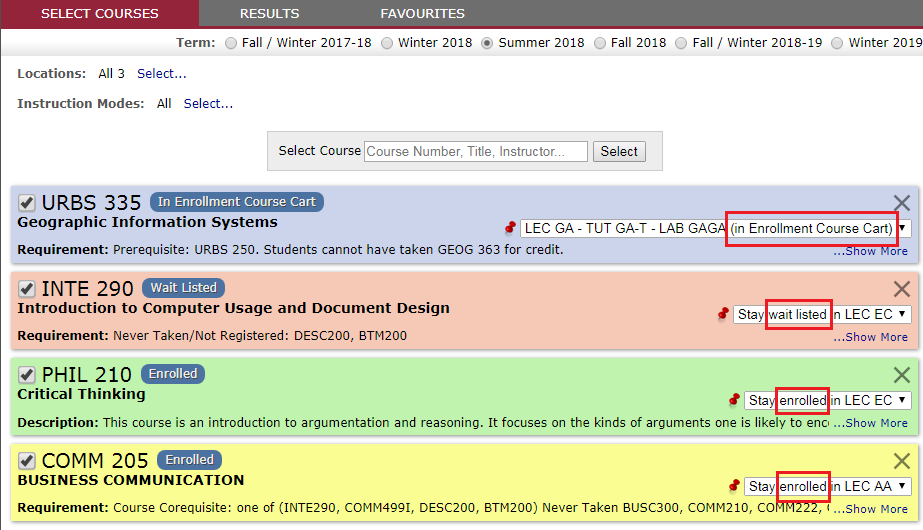Click the red pin icon for URBS 335
Screen dimensions: 923x530
coord(510,228)
